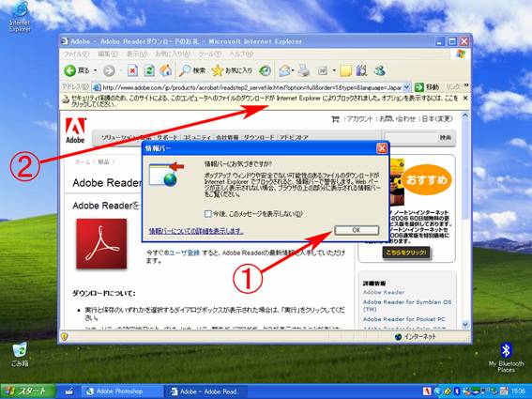Click the orange recommended badge in the sidebar ad
This screenshot has height=399, width=532.
click(427, 179)
